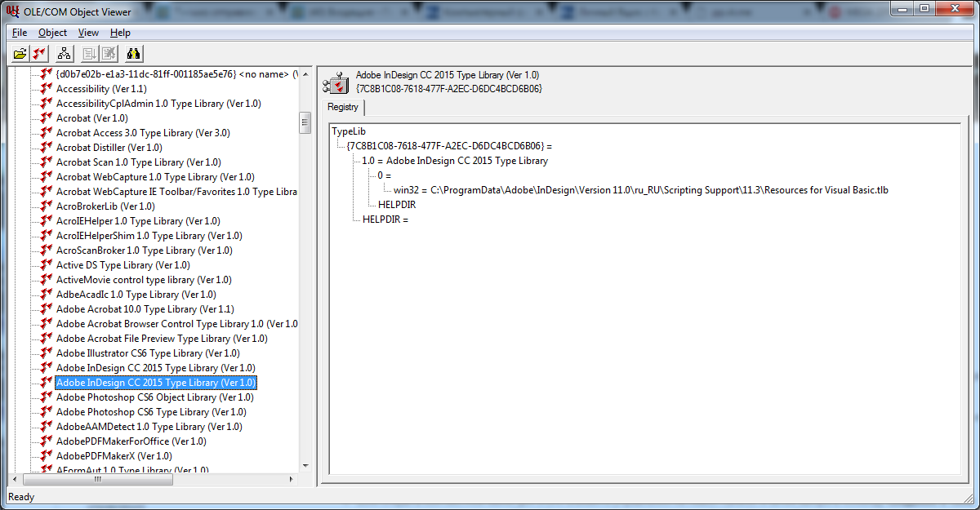Click the win32 path entry for Visual Basic.tlb

(x=642, y=190)
